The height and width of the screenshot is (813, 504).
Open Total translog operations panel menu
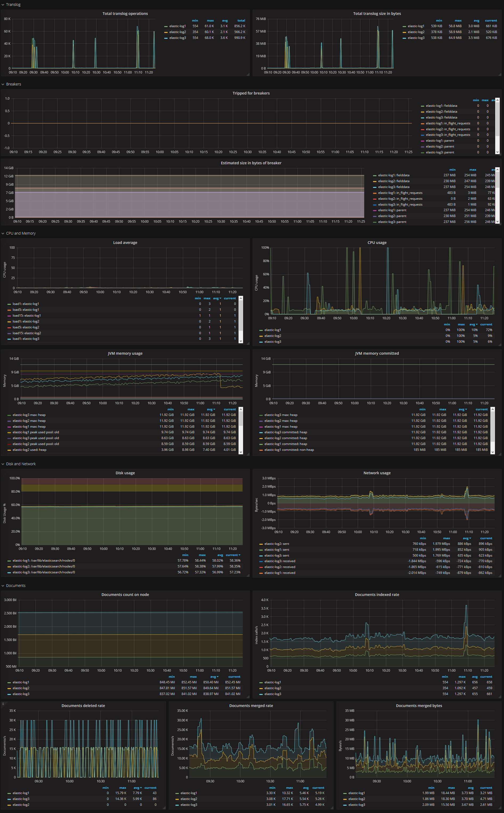tap(125, 14)
